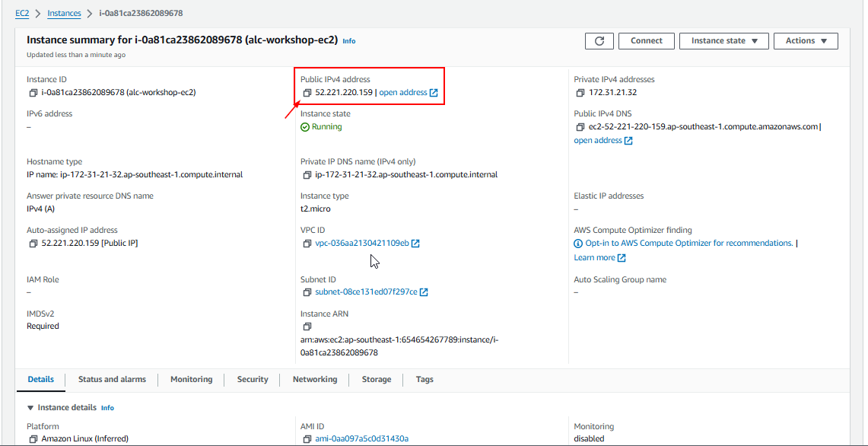Image resolution: width=868 pixels, height=446 pixels.
Task: Copy the Public IPv4 DNS name
Action: click(580, 127)
